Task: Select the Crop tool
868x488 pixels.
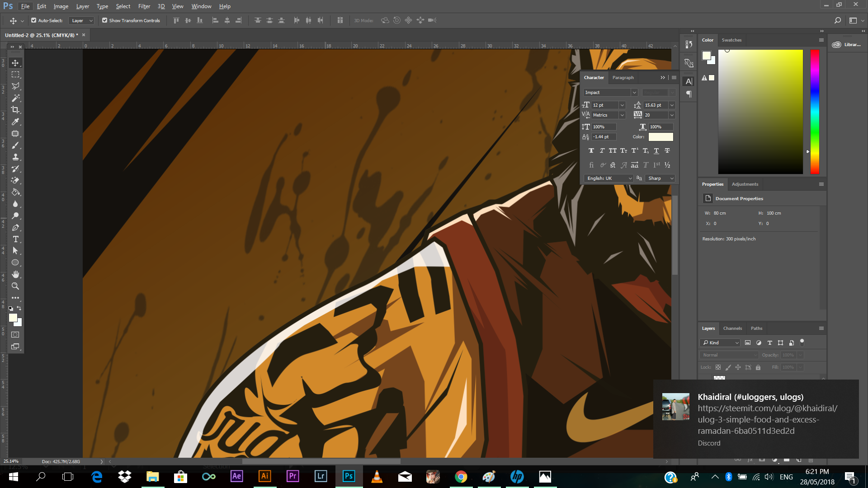Action: click(x=15, y=110)
